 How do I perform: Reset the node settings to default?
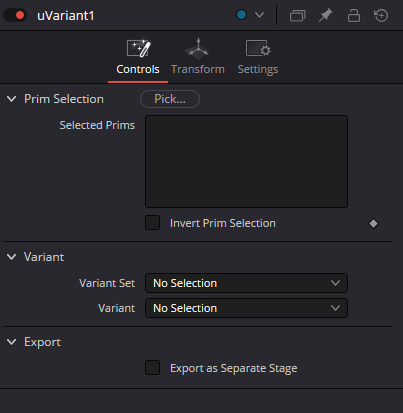point(381,15)
